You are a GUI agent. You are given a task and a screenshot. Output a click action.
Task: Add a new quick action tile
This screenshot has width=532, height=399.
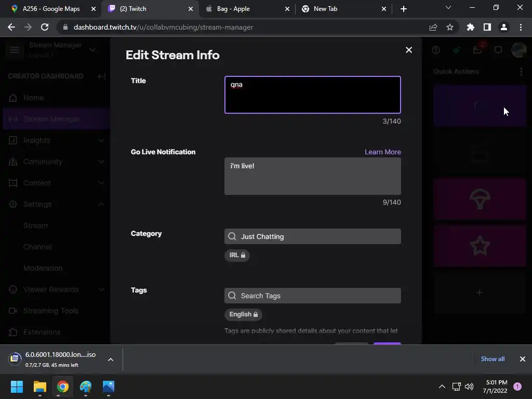pyautogui.click(x=480, y=292)
